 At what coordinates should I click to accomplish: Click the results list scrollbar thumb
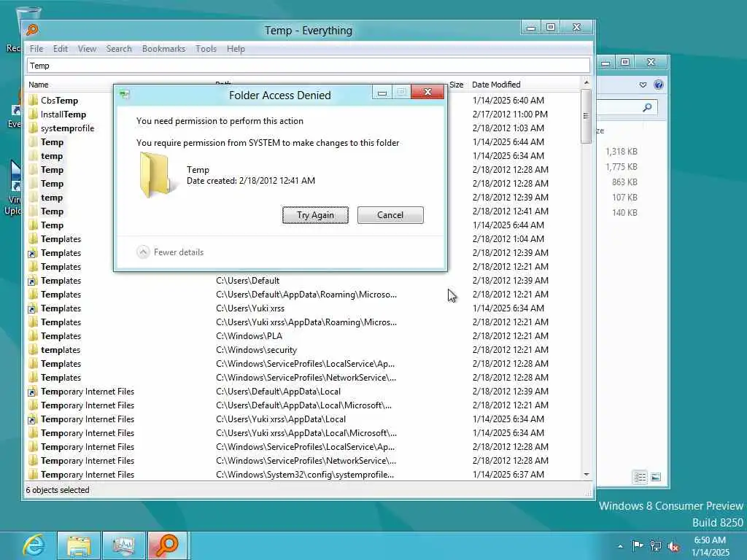coord(587,116)
